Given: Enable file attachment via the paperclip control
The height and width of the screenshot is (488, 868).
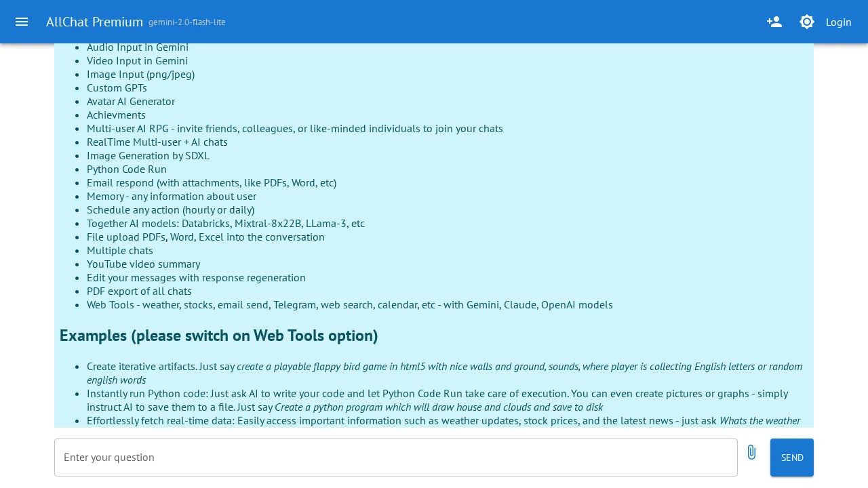Looking at the screenshot, I should tap(751, 451).
